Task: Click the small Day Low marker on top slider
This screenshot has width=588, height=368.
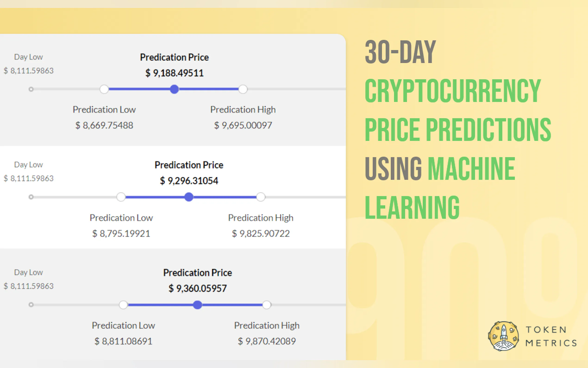Action: (31, 89)
